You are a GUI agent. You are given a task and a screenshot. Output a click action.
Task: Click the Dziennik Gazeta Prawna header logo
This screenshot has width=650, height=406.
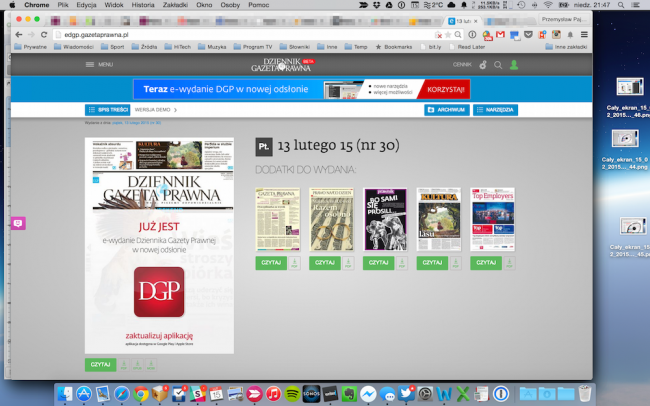(283, 65)
